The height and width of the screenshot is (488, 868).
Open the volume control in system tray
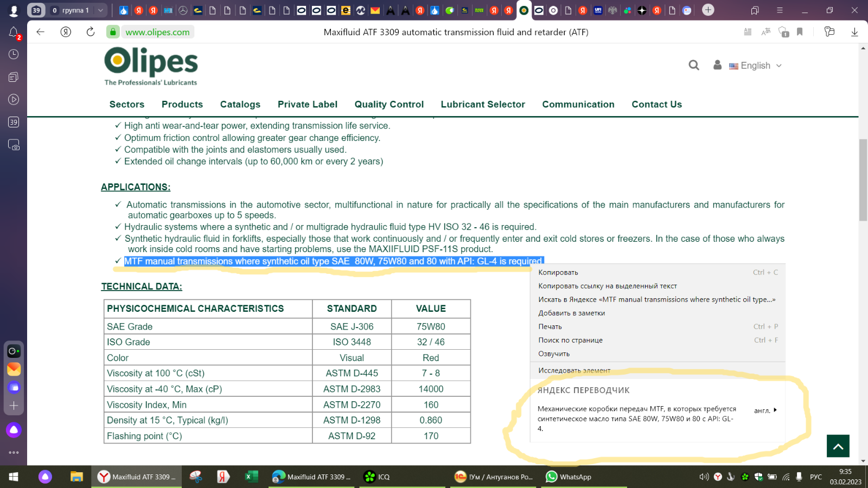point(704,477)
